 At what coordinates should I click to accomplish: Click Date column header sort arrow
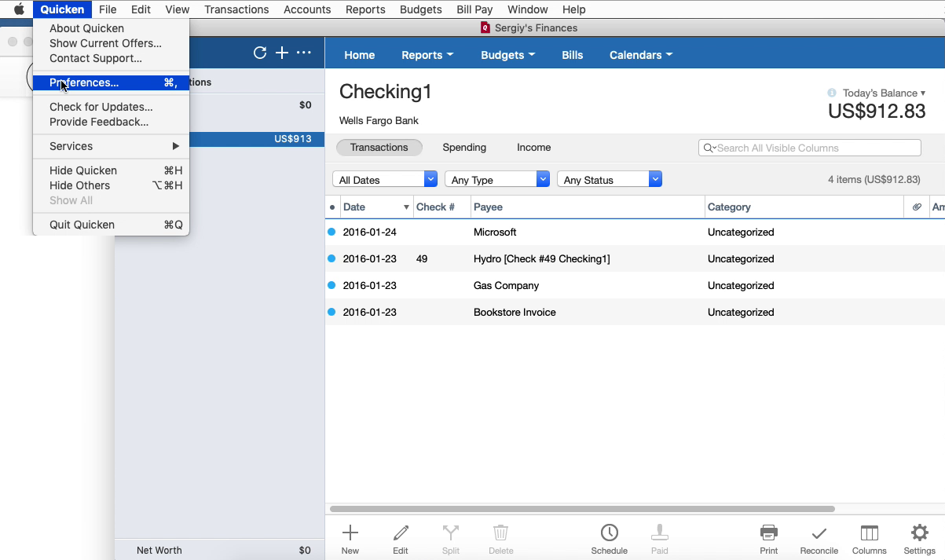point(406,207)
